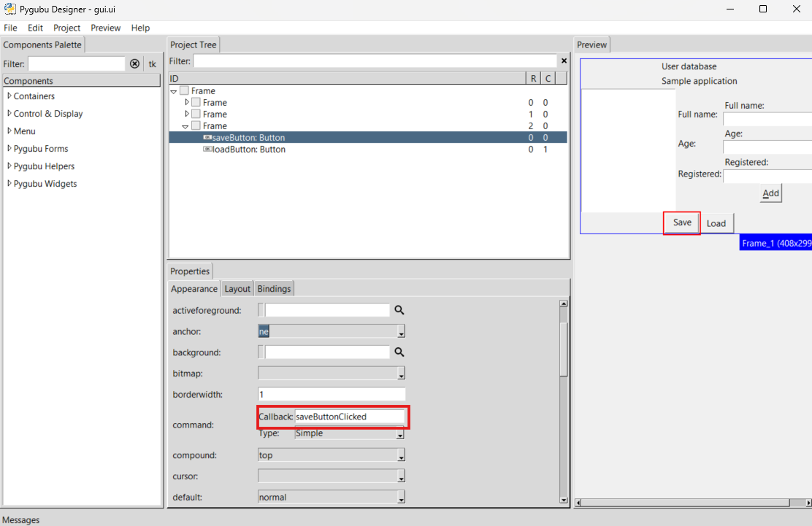Open the compound dropdown
This screenshot has height=526, width=812.
coord(400,456)
